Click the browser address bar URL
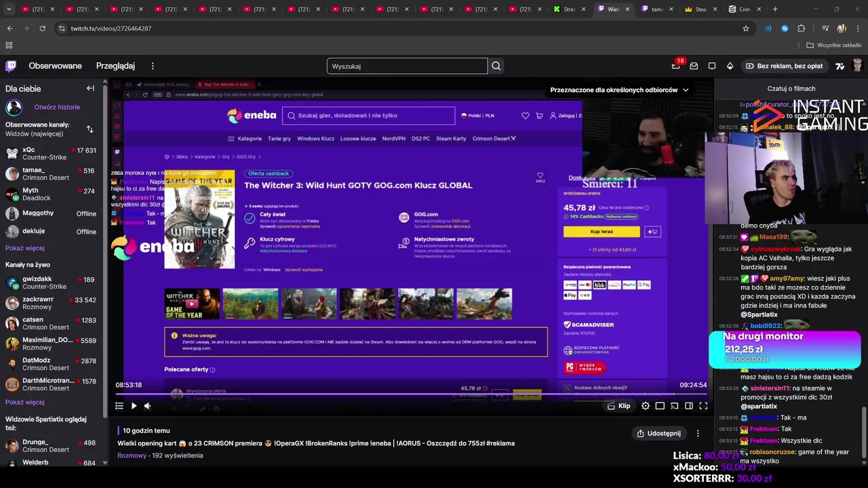The height and width of the screenshot is (488, 868). coord(111,28)
